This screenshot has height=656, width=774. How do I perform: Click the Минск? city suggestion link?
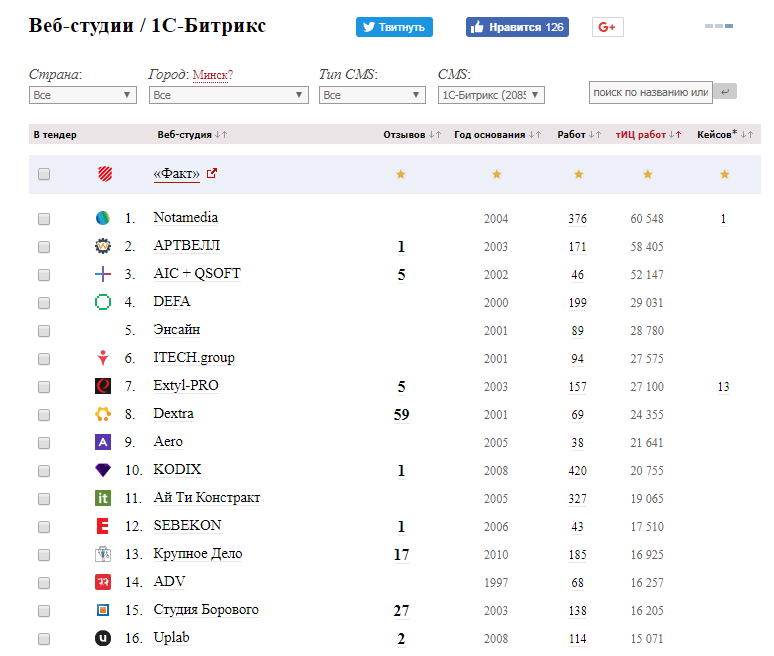click(212, 75)
